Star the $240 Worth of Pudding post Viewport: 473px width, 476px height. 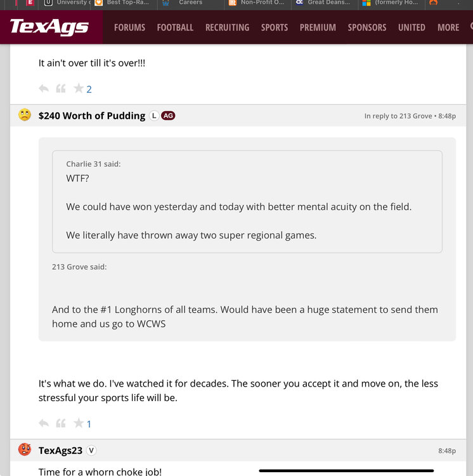(79, 423)
